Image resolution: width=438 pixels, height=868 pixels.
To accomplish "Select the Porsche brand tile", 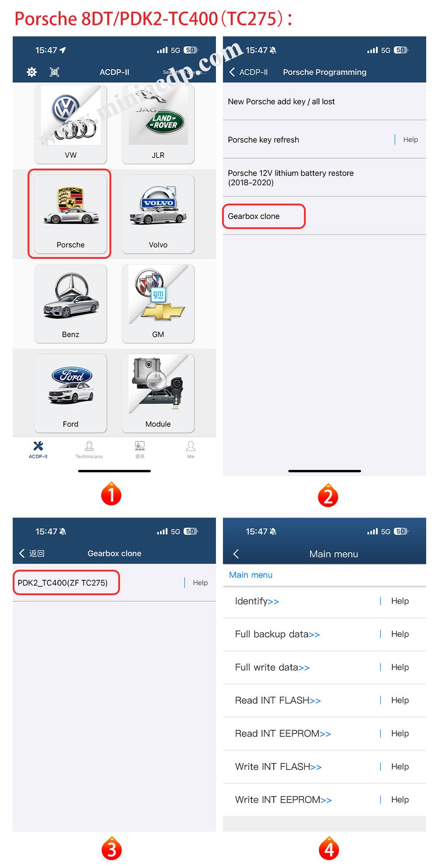I will click(71, 214).
